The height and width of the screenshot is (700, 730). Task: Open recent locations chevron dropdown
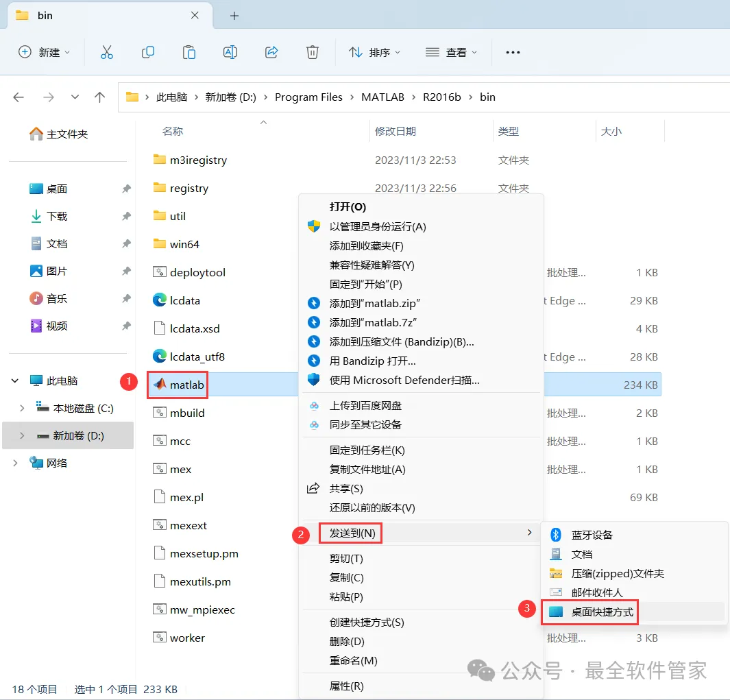(75, 97)
